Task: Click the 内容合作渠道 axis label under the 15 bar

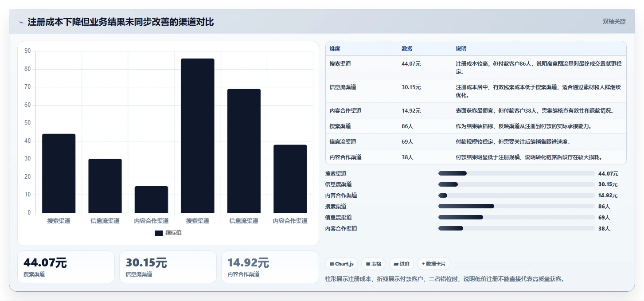Action: [x=151, y=221]
